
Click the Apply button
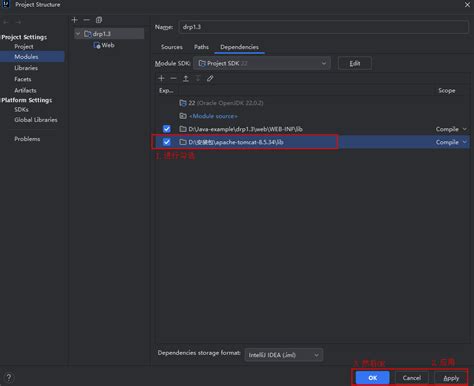(x=451, y=378)
